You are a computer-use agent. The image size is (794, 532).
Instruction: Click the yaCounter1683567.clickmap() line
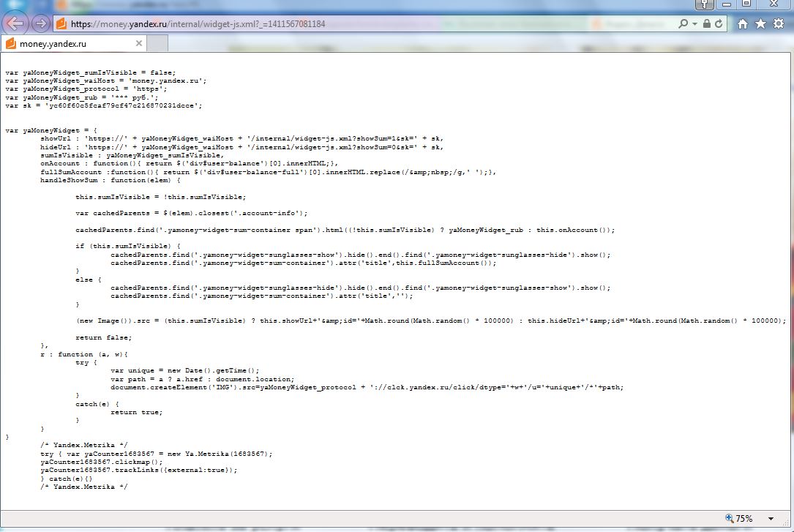(102, 462)
